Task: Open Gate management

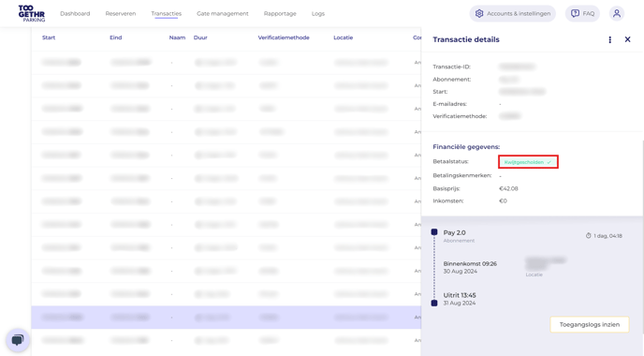Action: [x=222, y=13]
